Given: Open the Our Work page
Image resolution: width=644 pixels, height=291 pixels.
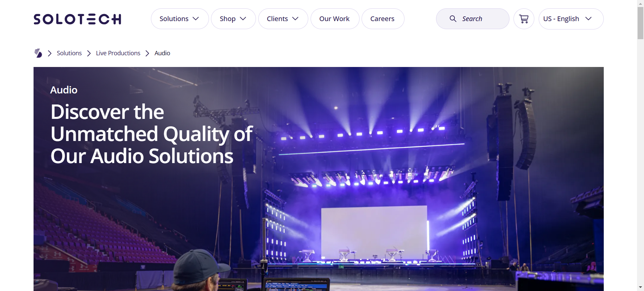Looking at the screenshot, I should pos(335,19).
